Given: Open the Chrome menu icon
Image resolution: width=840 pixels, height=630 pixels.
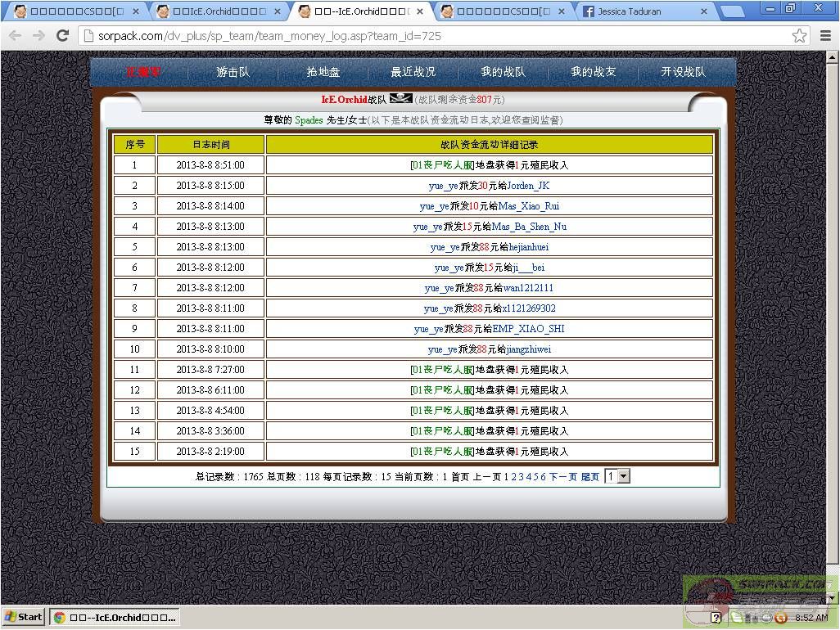Looking at the screenshot, I should 825,35.
